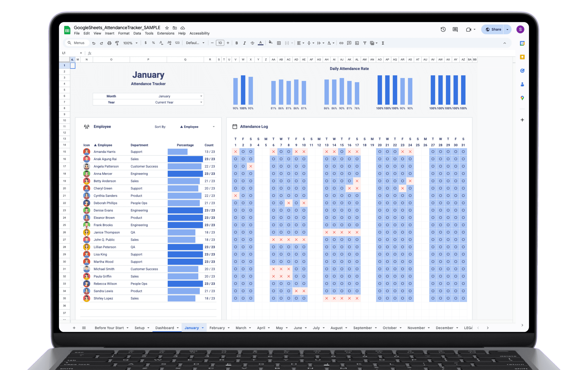Viewport: 588px width, 370px height.
Task: Toggle bold formatting
Action: pos(237,43)
